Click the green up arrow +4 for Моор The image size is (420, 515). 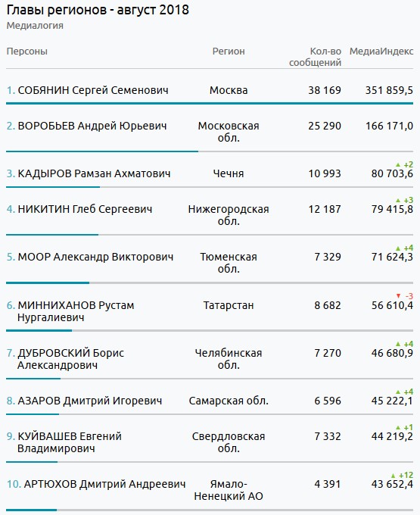[x=398, y=248]
